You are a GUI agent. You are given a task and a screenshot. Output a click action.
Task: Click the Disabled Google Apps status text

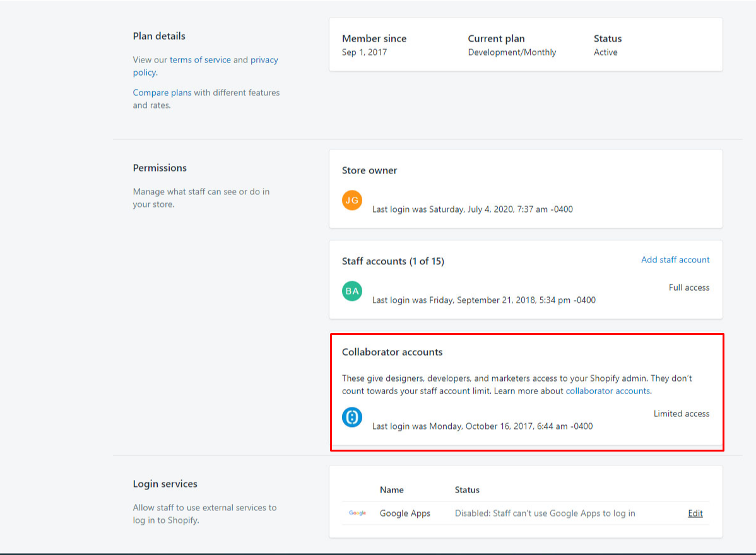pos(545,513)
